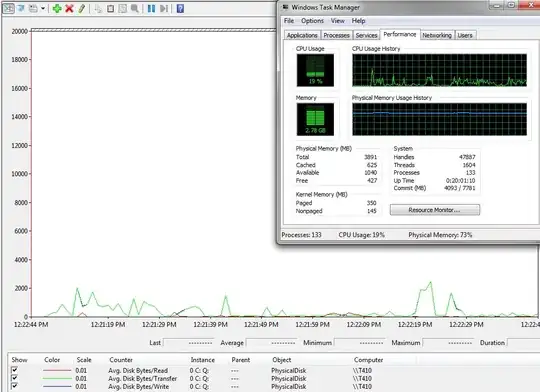This screenshot has height=392, width=540.
Task: Open Help menu in Task Manager
Action: point(358,21)
